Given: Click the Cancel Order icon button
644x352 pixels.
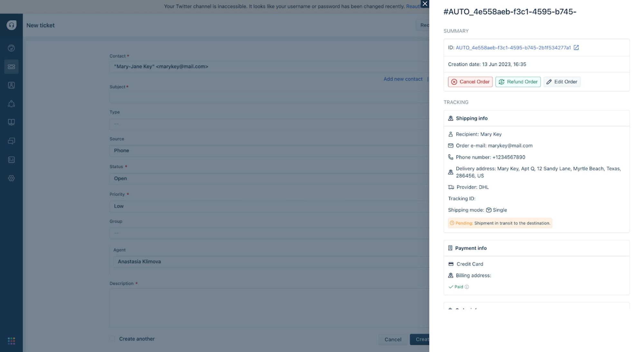Looking at the screenshot, I should [x=454, y=81].
